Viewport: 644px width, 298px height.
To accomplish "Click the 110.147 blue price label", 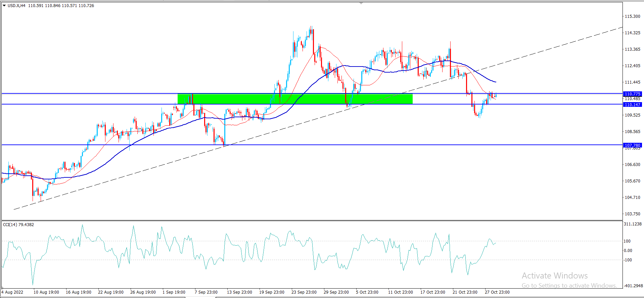I will tap(632, 105).
